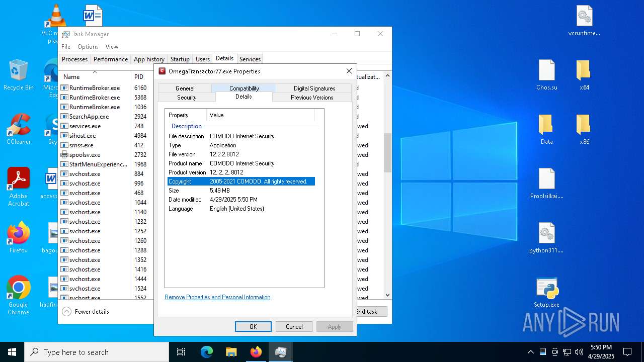Close the OmegaTransactor77.exe Properties dialog

(349, 71)
